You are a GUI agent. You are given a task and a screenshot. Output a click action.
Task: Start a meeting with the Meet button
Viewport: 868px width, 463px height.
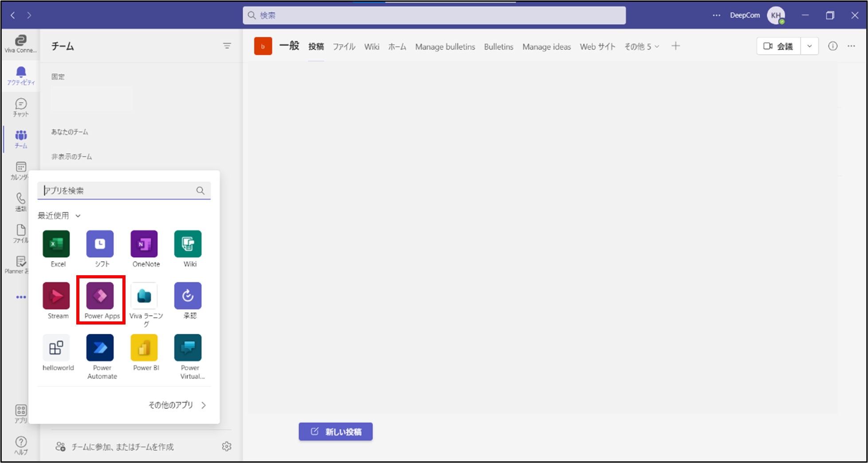point(778,46)
